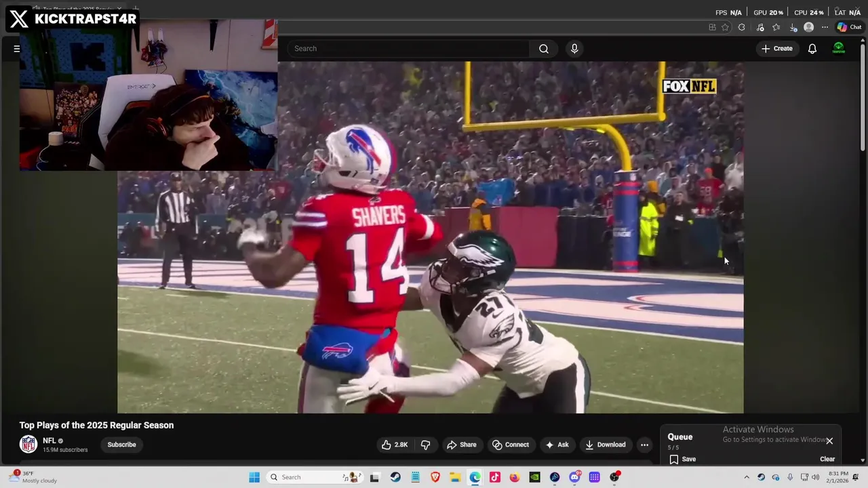Open the NFL channel name link
The width and height of the screenshot is (868, 488).
[49, 441]
